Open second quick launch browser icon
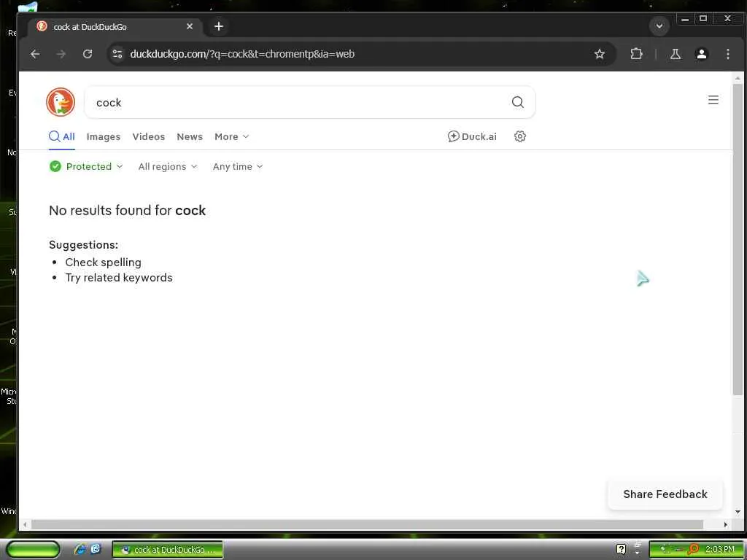The image size is (747, 560). [x=96, y=549]
